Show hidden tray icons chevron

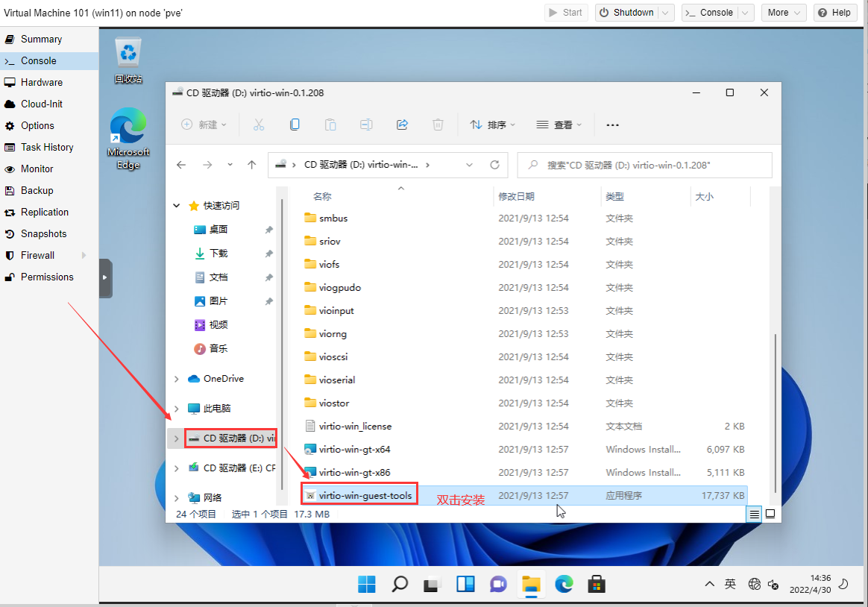coord(709,584)
